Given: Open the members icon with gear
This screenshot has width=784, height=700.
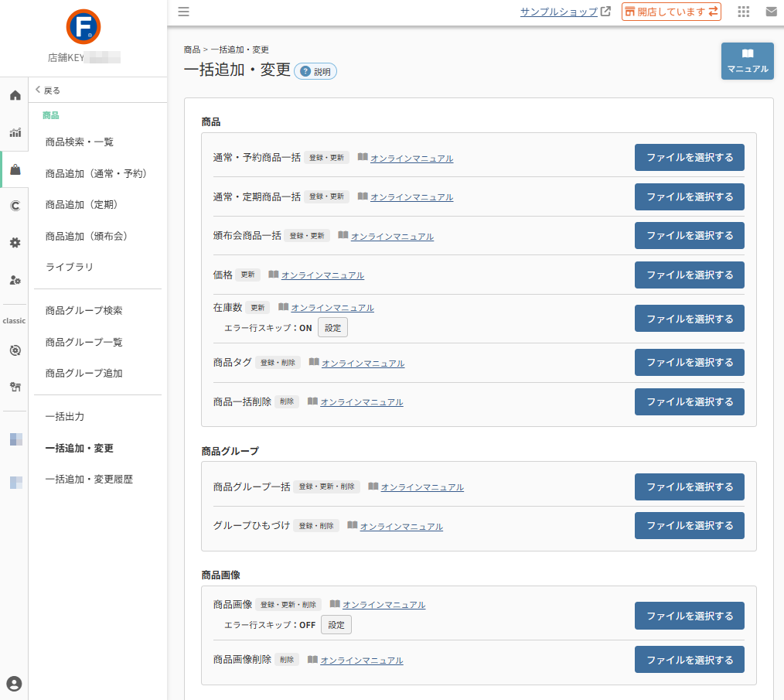Looking at the screenshot, I should click(15, 280).
